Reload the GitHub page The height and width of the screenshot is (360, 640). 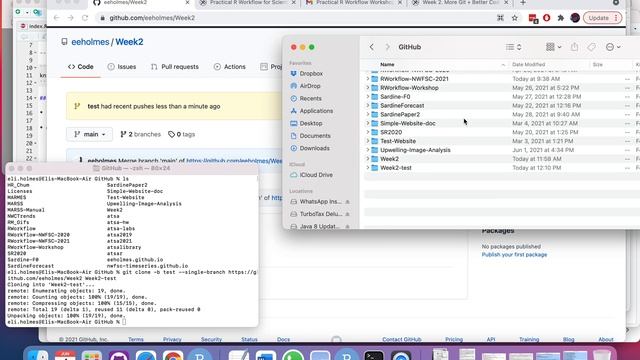[85, 18]
